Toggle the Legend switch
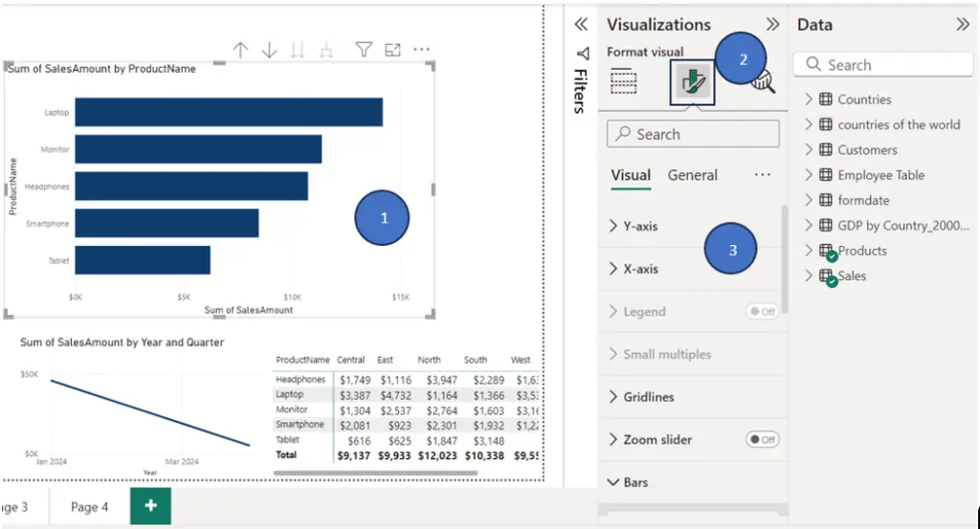The height and width of the screenshot is (529, 980). tap(763, 312)
